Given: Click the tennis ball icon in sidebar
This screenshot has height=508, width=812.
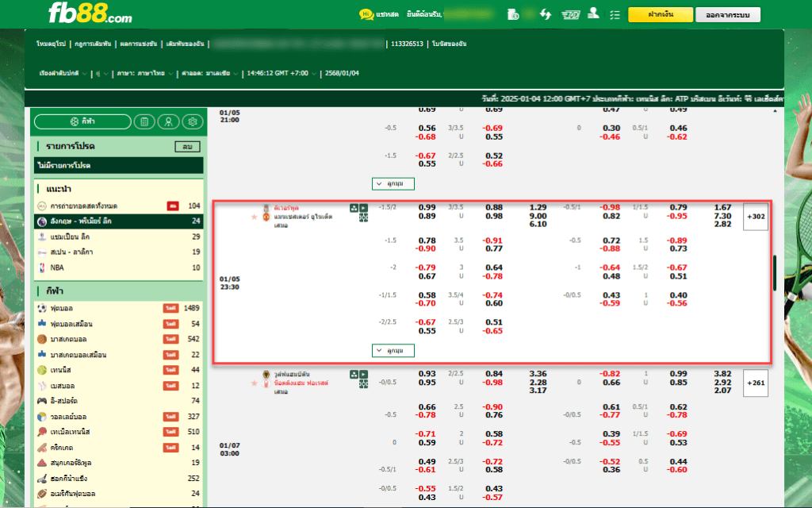Looking at the screenshot, I should [42, 370].
